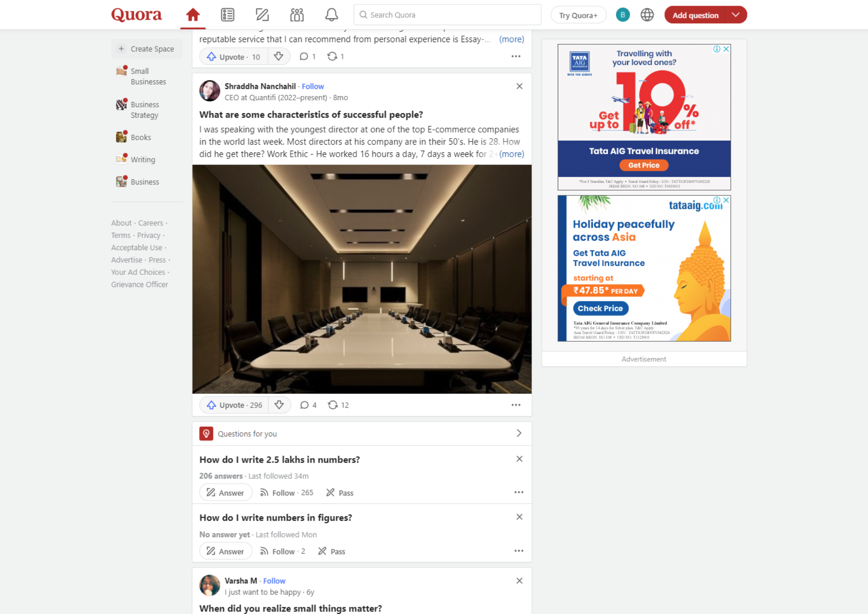The width and height of the screenshot is (868, 614).
Task: Dismiss the 'write 2.5 lakhs' question
Action: tap(519, 459)
